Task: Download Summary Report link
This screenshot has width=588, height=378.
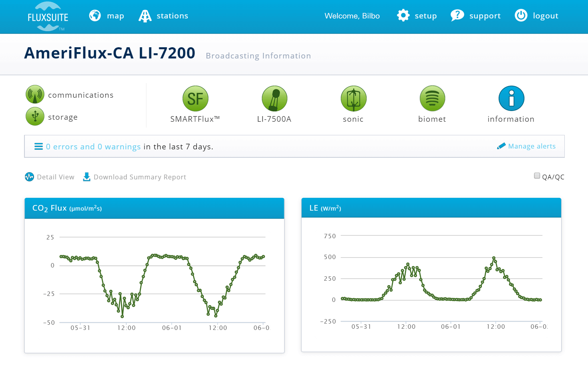Action: tap(140, 177)
